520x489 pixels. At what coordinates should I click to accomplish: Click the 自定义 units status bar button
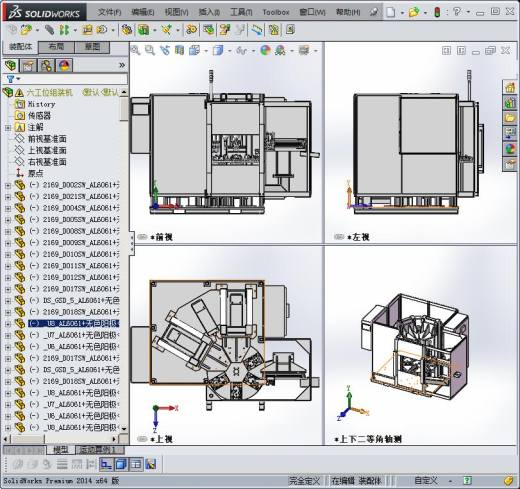426,480
